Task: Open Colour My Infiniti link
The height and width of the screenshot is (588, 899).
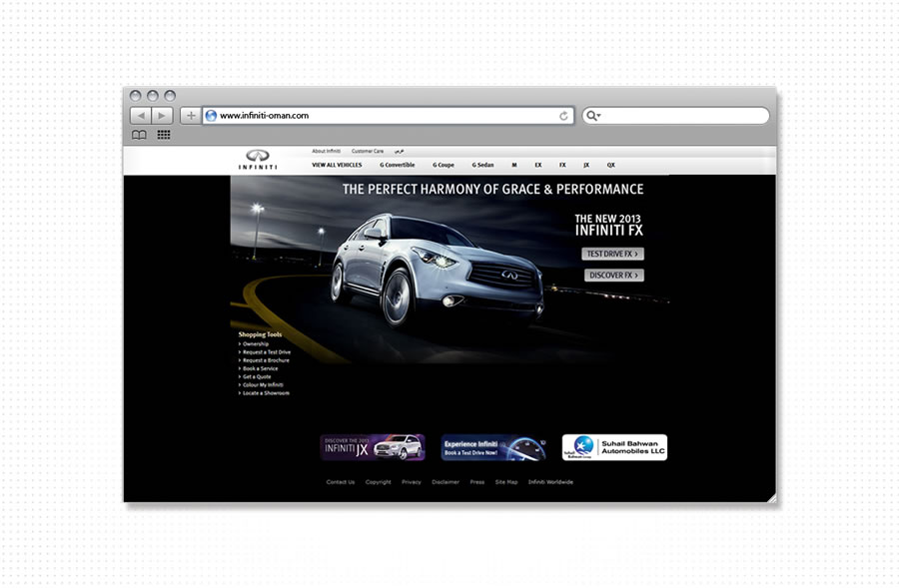Action: pos(263,385)
